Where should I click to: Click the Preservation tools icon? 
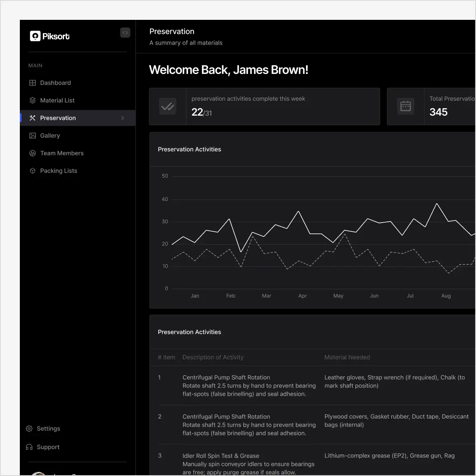tap(33, 118)
